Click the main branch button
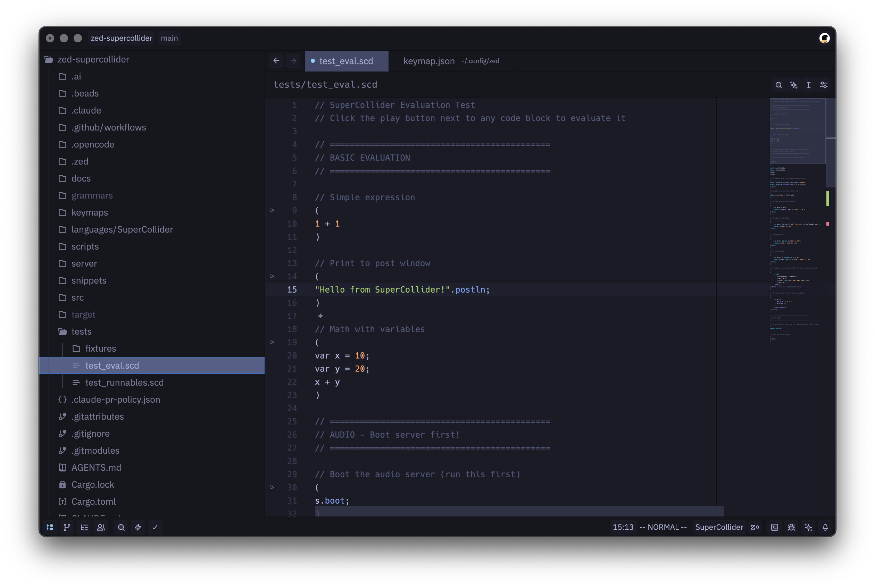 coord(169,38)
